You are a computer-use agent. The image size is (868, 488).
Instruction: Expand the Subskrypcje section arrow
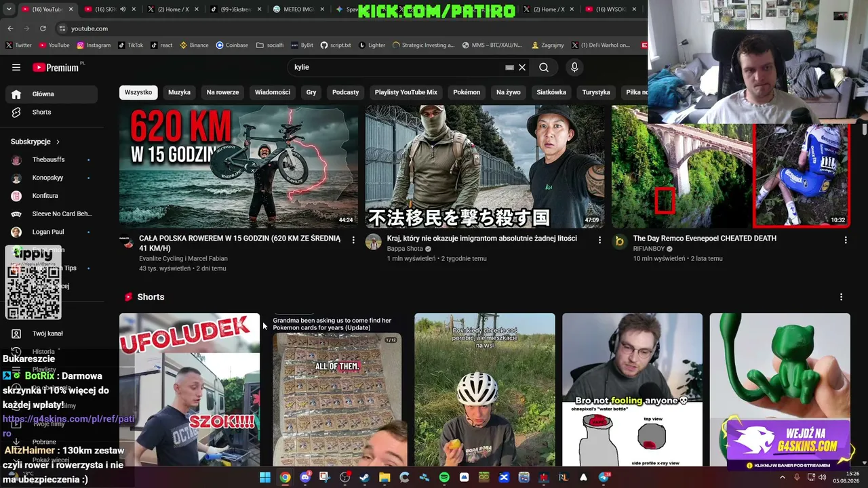(x=58, y=142)
